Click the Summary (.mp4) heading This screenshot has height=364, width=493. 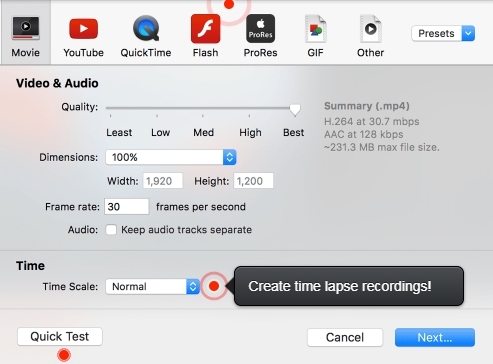click(x=367, y=106)
